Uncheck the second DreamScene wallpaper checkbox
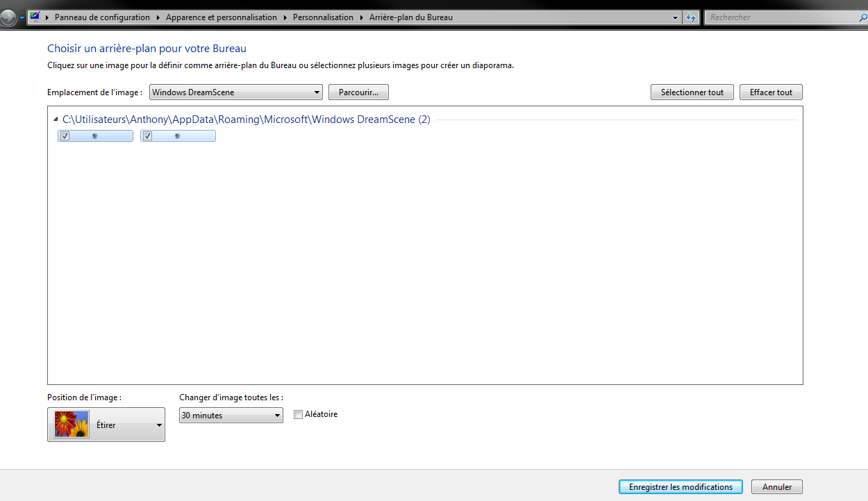 [147, 136]
